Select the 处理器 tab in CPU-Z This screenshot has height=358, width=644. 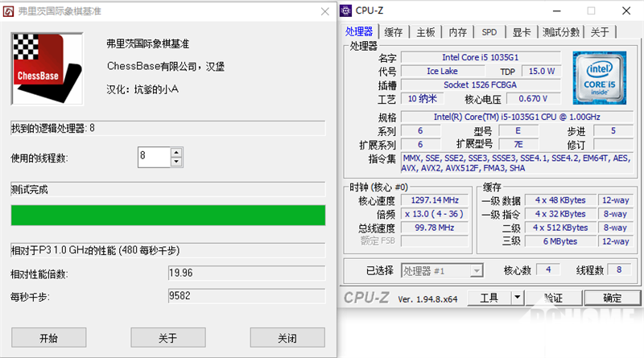359,31
